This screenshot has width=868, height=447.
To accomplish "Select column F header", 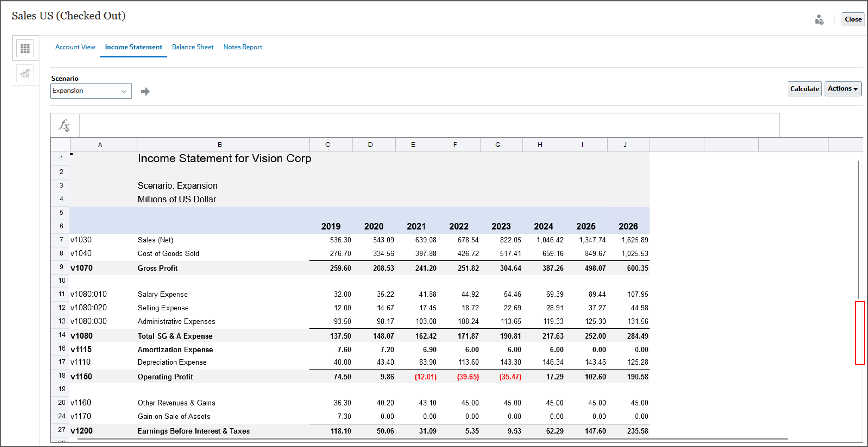I will [x=459, y=144].
